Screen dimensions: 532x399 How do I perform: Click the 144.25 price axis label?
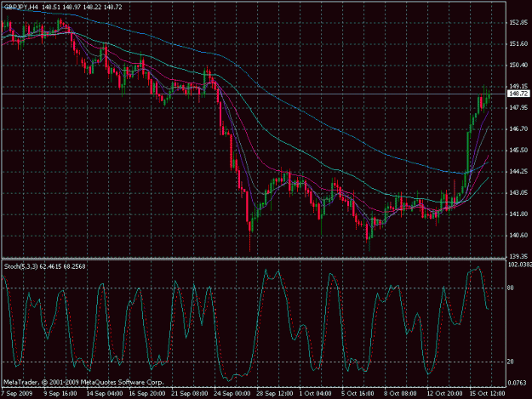click(x=518, y=172)
